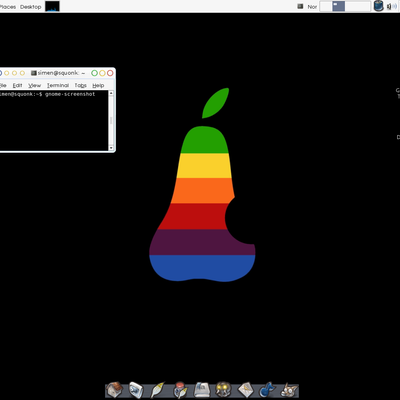Launch the blue music note dock application
Viewport: 400px width, 400px height.
tap(267, 390)
